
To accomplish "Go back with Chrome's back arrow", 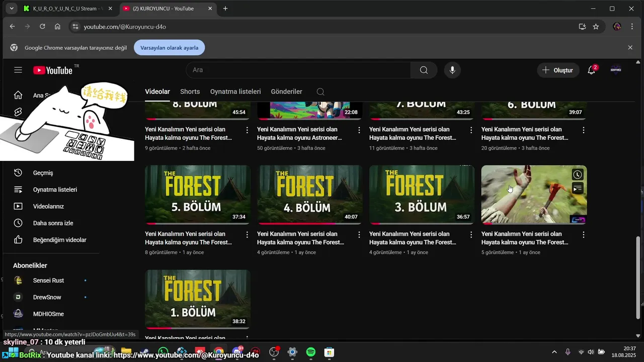I will (x=12, y=27).
